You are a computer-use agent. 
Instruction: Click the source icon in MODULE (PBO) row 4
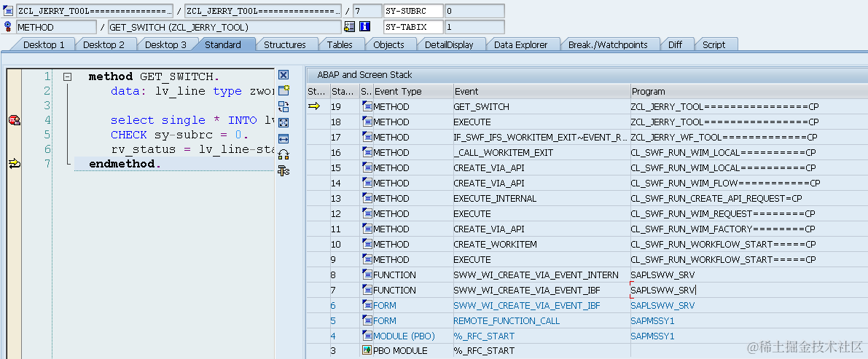click(367, 336)
